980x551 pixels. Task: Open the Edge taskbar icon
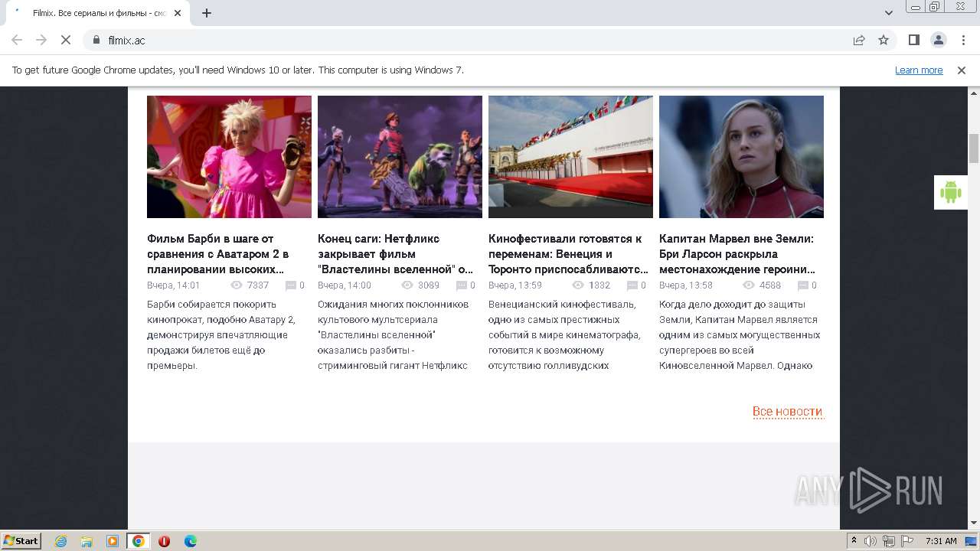coord(190,541)
